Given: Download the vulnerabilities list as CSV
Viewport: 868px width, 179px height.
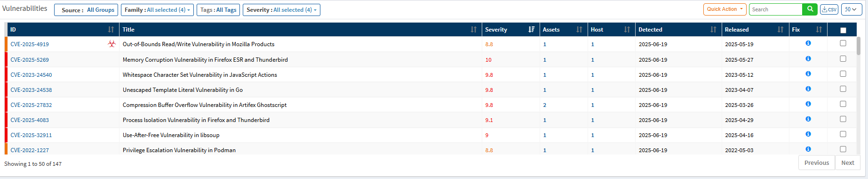Looking at the screenshot, I should point(829,9).
